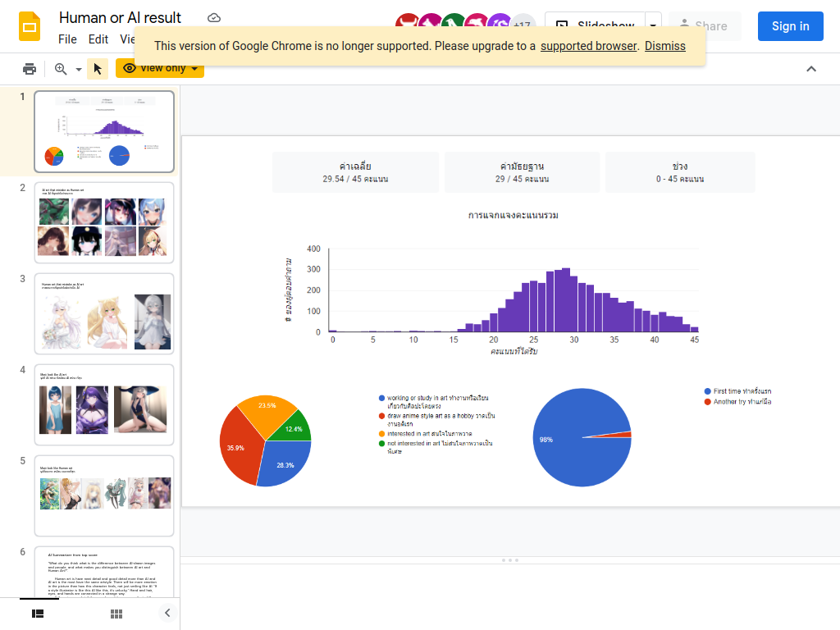Screen dimensions: 840x630
Task: Select slide 3 thumbnail of human art
Action: point(104,313)
